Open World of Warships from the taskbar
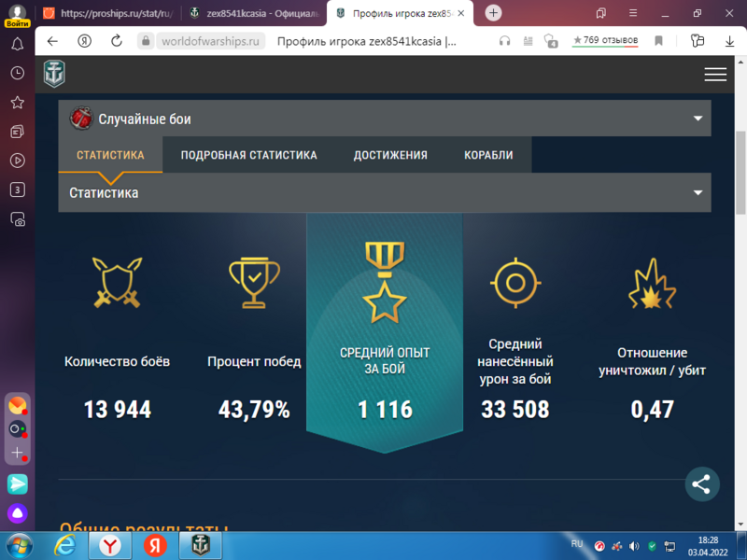The height and width of the screenshot is (560, 747). click(201, 546)
